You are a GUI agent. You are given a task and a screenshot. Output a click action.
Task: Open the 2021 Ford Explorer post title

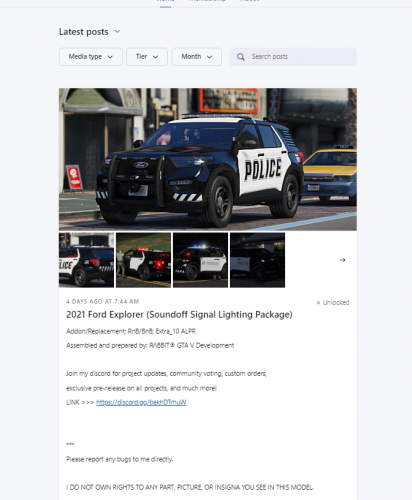179,315
